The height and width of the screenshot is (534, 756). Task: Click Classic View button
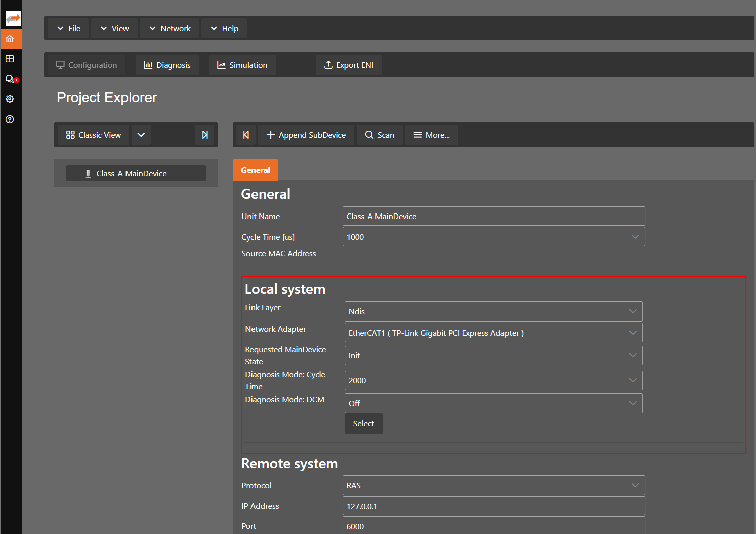tap(93, 135)
